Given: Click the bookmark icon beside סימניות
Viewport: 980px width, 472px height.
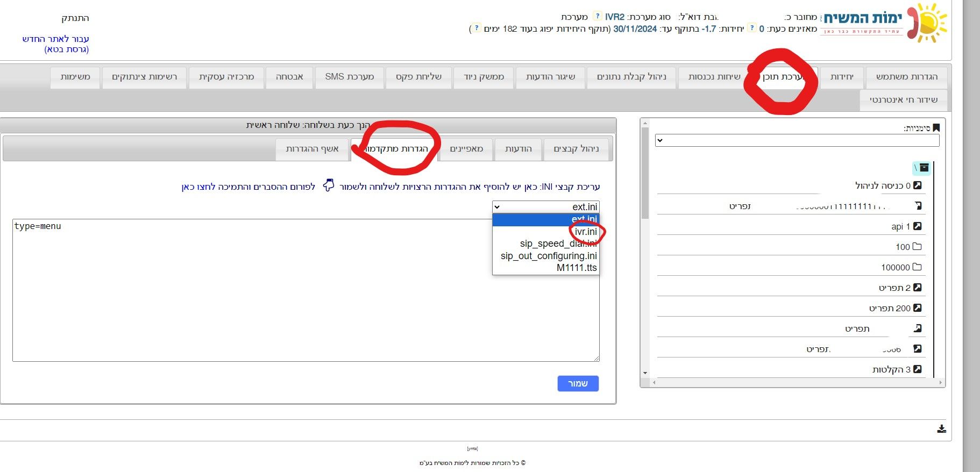Looking at the screenshot, I should (936, 128).
